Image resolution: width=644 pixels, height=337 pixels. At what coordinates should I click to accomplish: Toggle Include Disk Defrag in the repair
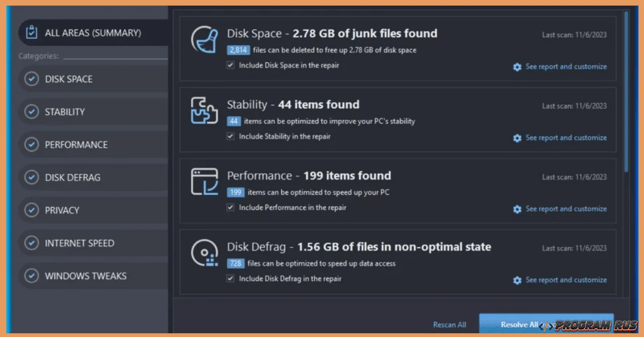click(231, 279)
